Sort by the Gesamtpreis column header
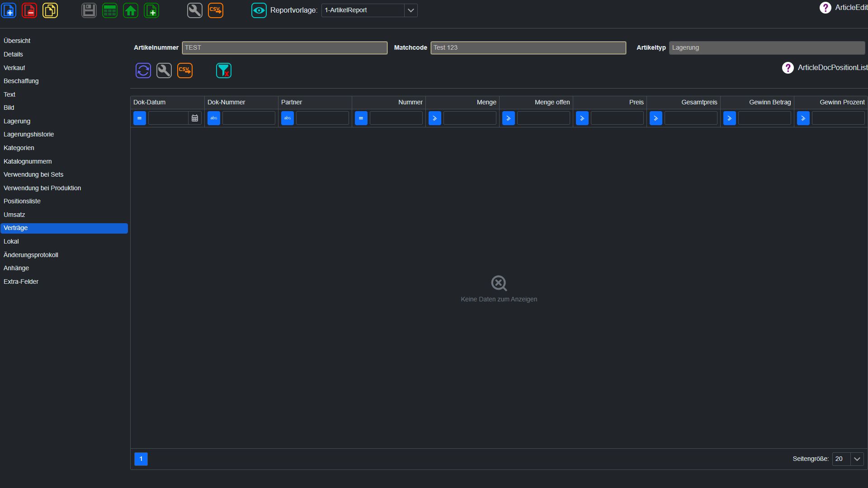 point(683,102)
